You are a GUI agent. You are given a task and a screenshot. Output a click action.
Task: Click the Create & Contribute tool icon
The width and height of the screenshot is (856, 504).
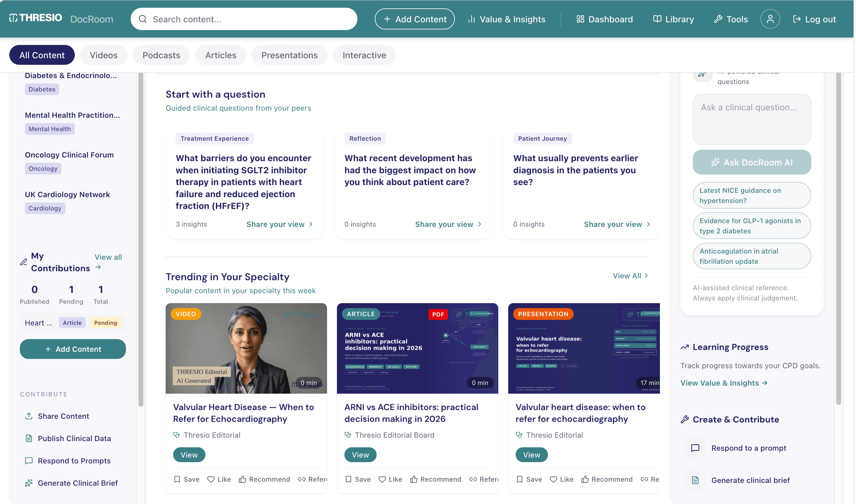coord(684,419)
